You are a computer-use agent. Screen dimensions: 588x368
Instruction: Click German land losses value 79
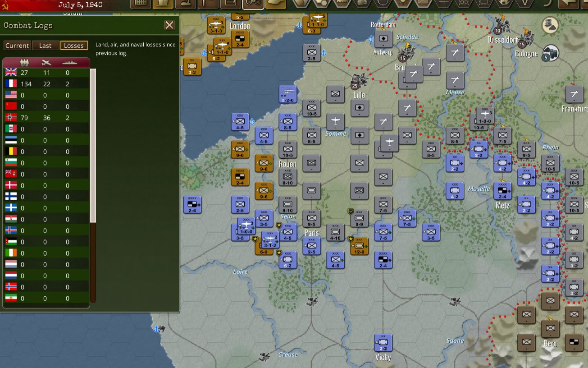[x=24, y=118]
